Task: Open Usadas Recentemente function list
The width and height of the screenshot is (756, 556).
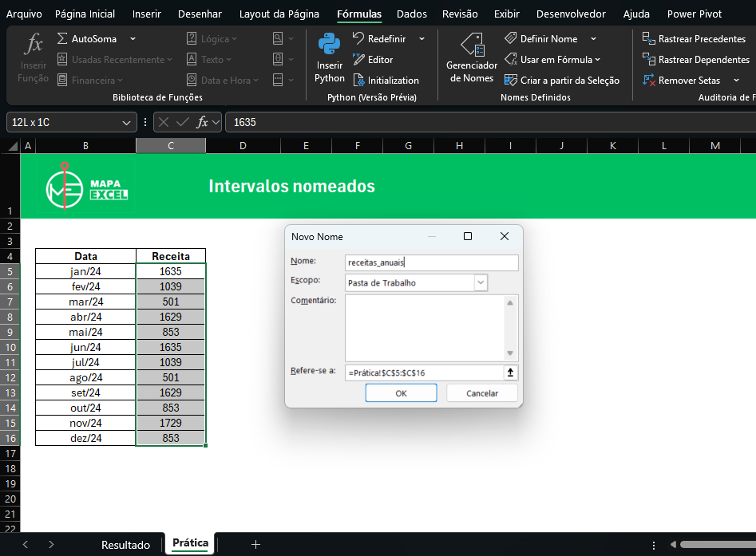Action: (x=114, y=60)
